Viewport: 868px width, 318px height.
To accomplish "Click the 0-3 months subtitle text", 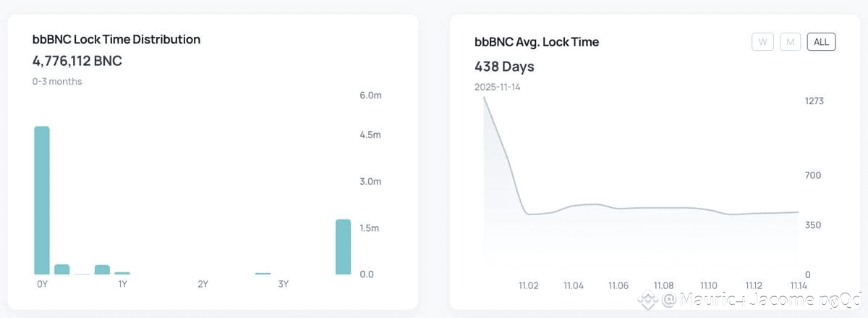I will (57, 81).
